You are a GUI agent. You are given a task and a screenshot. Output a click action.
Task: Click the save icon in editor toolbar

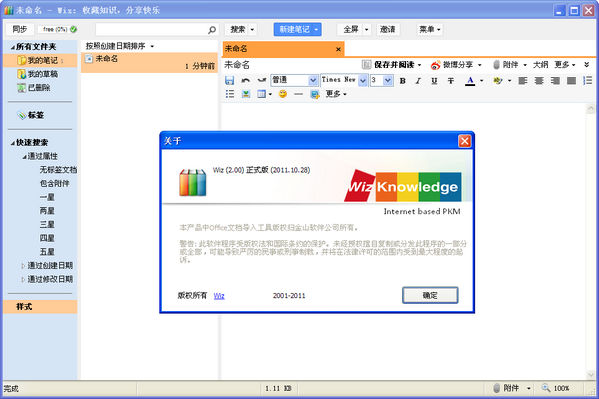(229, 80)
